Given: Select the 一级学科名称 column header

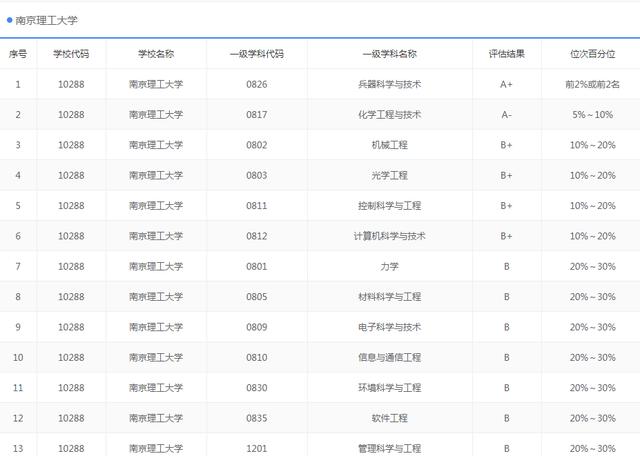Looking at the screenshot, I should [390, 54].
